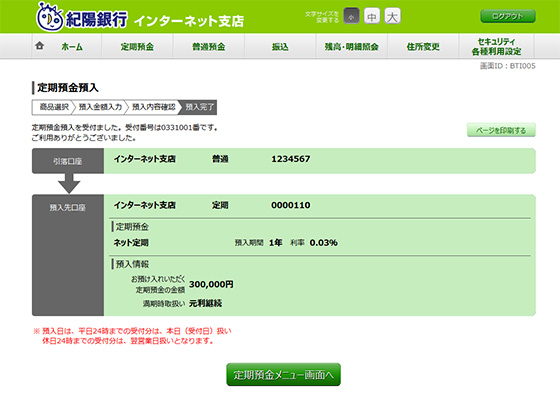Viewport: 560px width, 396px height.
Task: Click the 定期預金預入 page heading
Action: point(68,87)
